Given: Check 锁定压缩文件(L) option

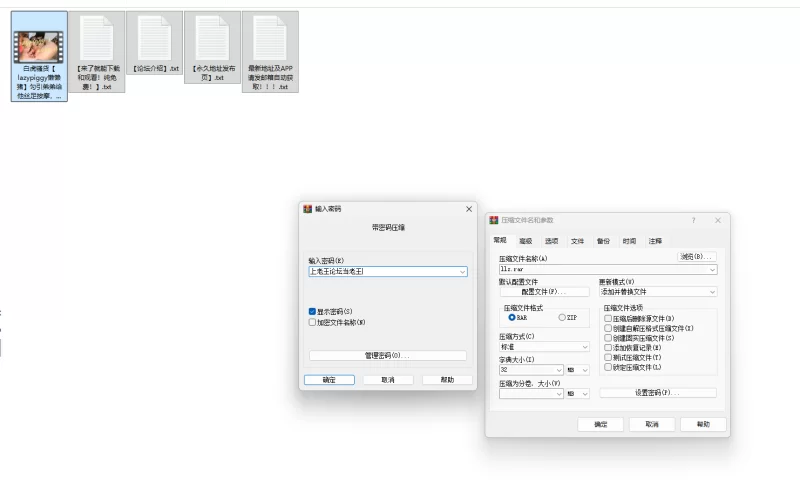Looking at the screenshot, I should point(608,367).
